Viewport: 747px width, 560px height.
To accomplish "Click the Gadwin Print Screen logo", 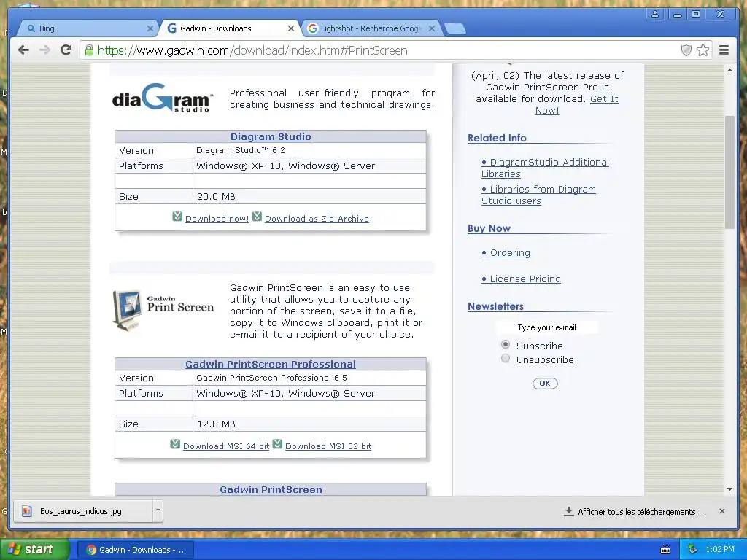I will pos(163,310).
